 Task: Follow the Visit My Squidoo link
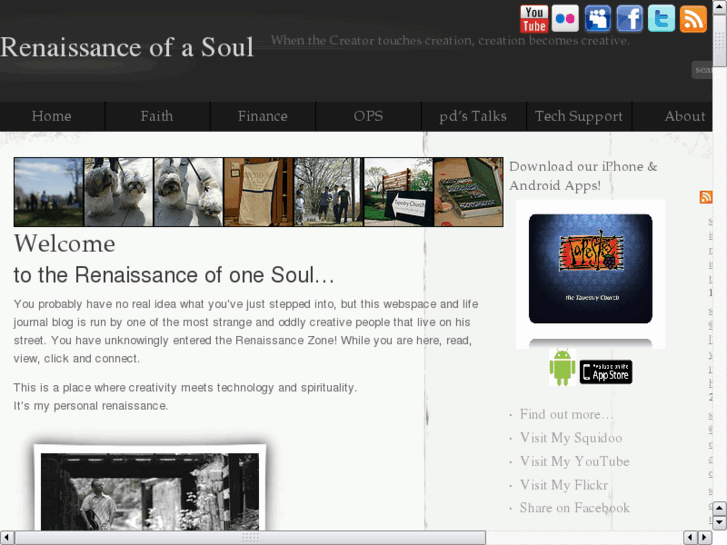pyautogui.click(x=571, y=438)
